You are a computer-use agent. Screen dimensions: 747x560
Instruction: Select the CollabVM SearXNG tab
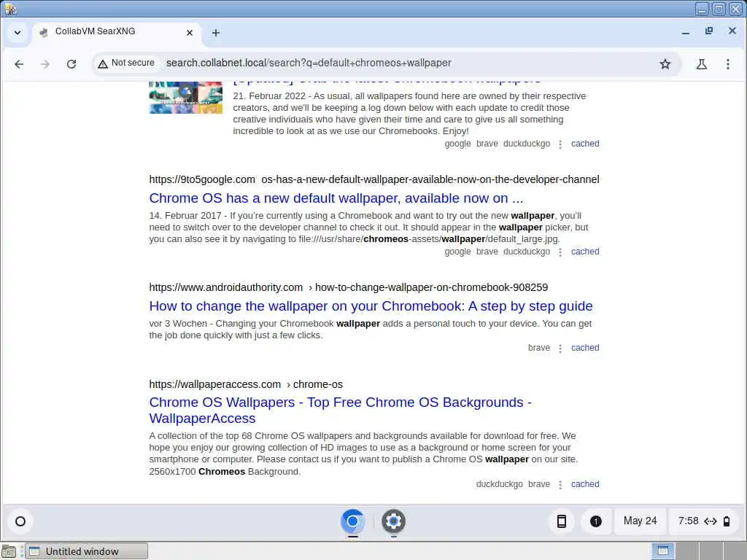(117, 32)
